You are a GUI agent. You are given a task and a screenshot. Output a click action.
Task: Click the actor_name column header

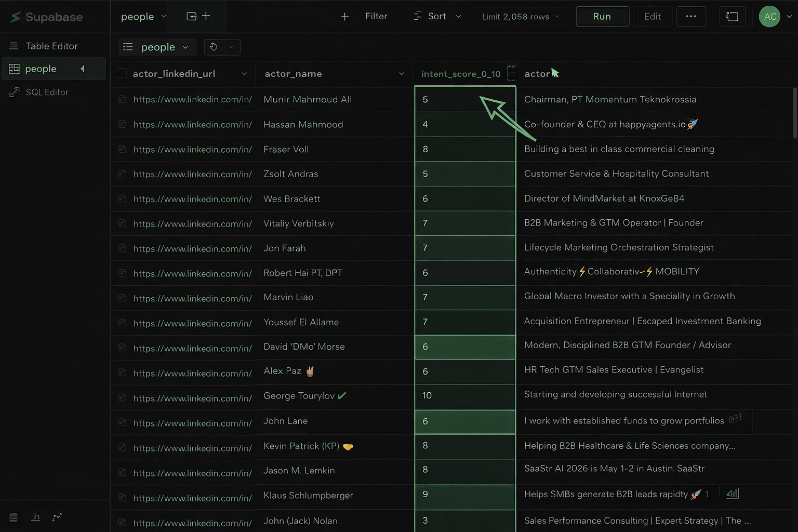point(335,74)
